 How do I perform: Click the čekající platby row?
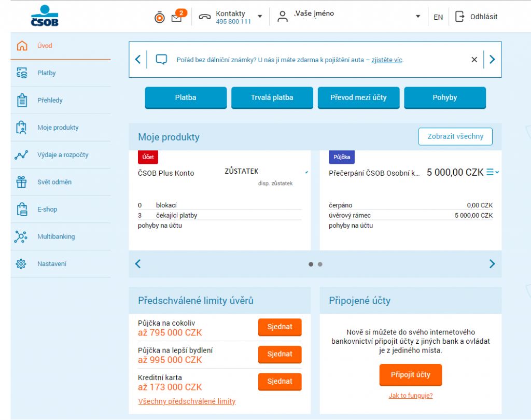coord(219,215)
